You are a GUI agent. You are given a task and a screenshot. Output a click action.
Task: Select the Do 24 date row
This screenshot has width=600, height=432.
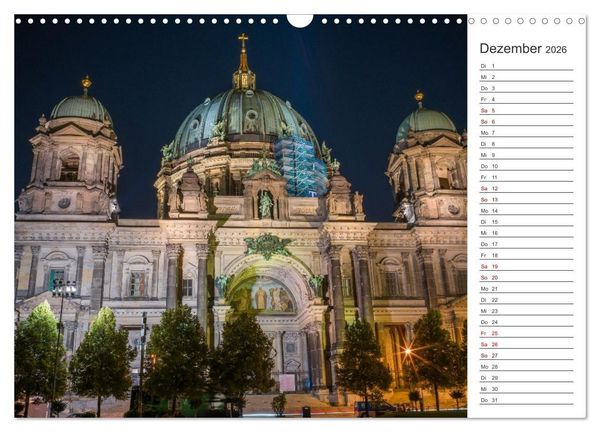(527, 322)
